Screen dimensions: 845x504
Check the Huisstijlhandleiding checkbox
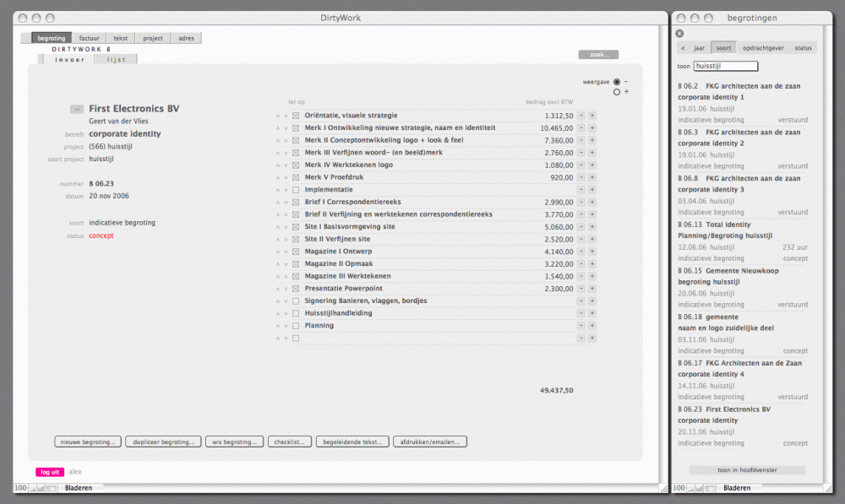[296, 313]
